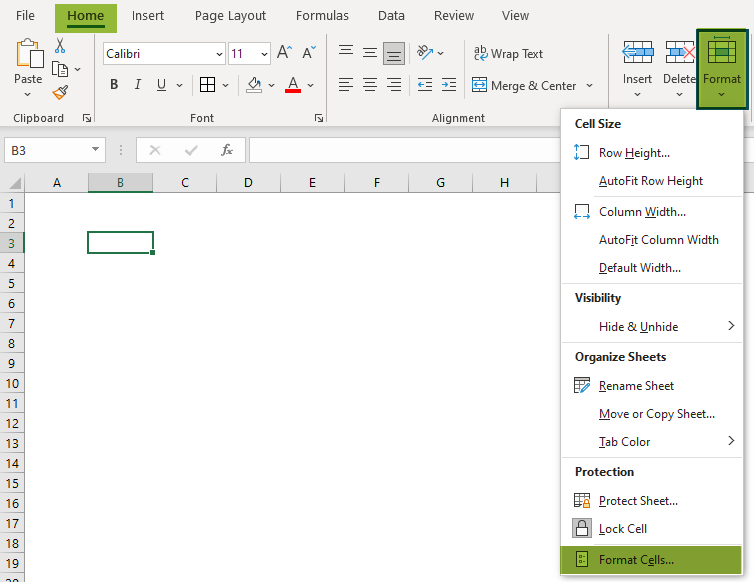754x582 pixels.
Task: Switch to the Page Layout tab
Action: pos(230,16)
